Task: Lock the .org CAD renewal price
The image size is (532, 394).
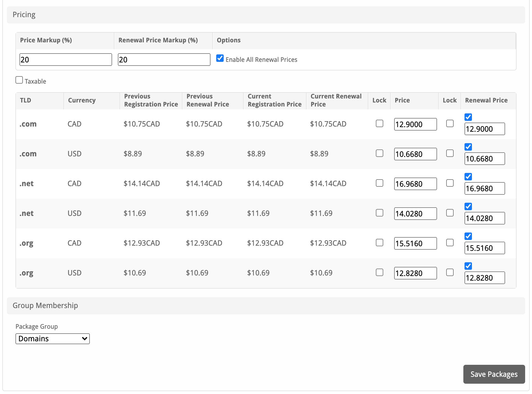Action: [450, 243]
